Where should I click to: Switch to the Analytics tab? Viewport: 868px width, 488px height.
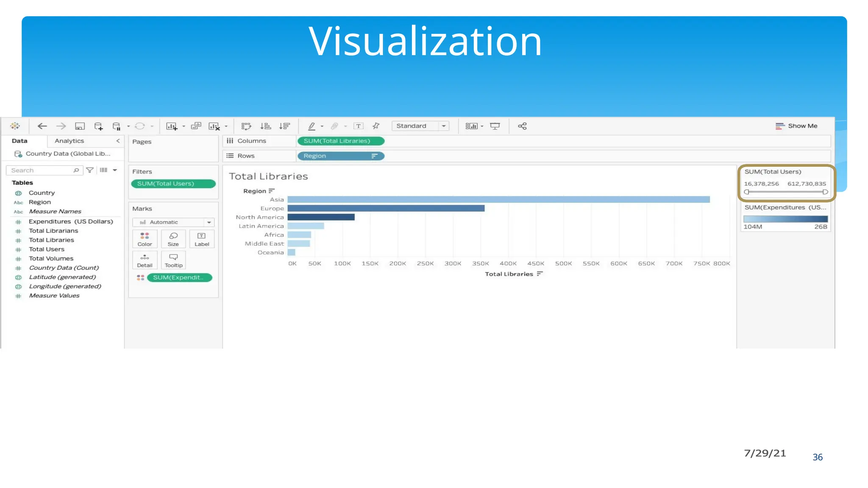(69, 141)
